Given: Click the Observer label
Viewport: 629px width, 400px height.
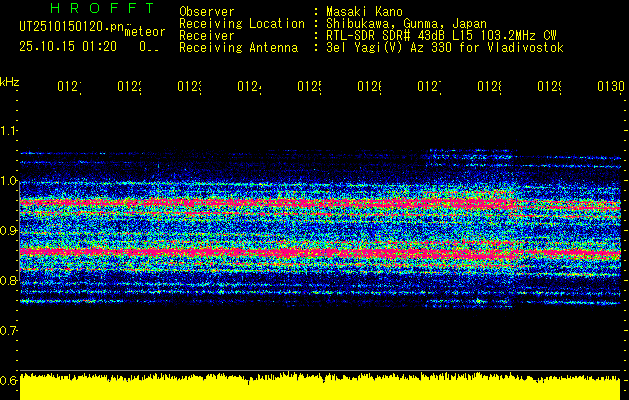Looking at the screenshot, I should click(x=207, y=12).
